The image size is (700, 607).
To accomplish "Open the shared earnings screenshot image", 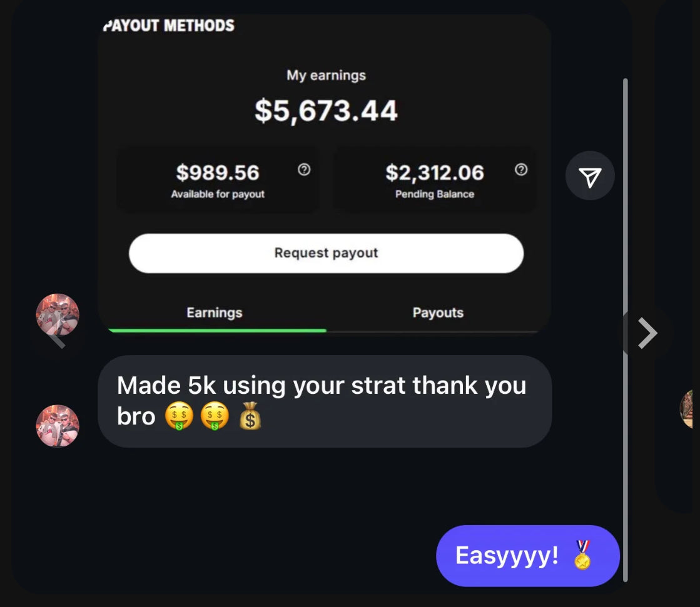I will (325, 174).
